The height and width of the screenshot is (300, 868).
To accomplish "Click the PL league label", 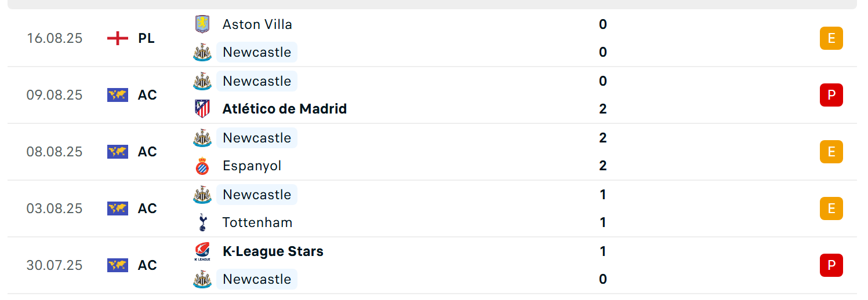I will pos(146,38).
